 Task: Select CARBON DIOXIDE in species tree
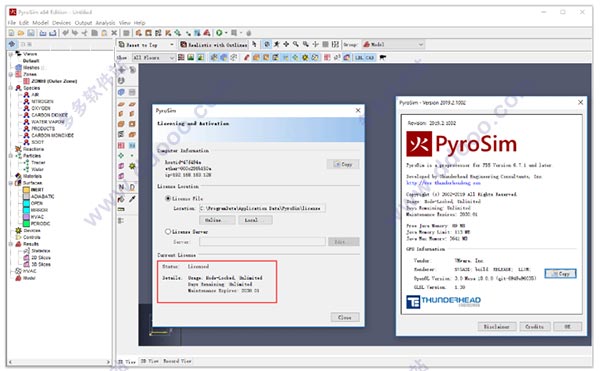coord(49,115)
